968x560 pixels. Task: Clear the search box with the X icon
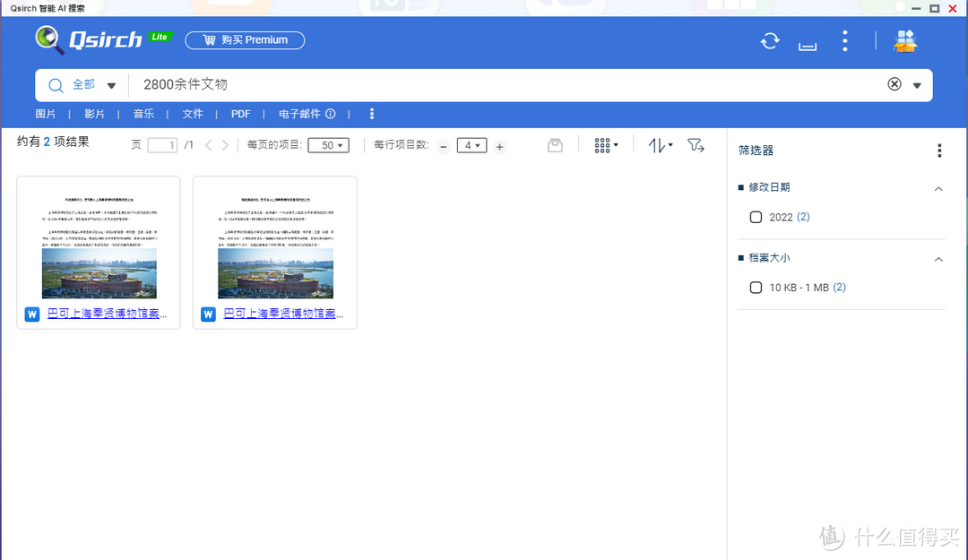pyautogui.click(x=894, y=83)
